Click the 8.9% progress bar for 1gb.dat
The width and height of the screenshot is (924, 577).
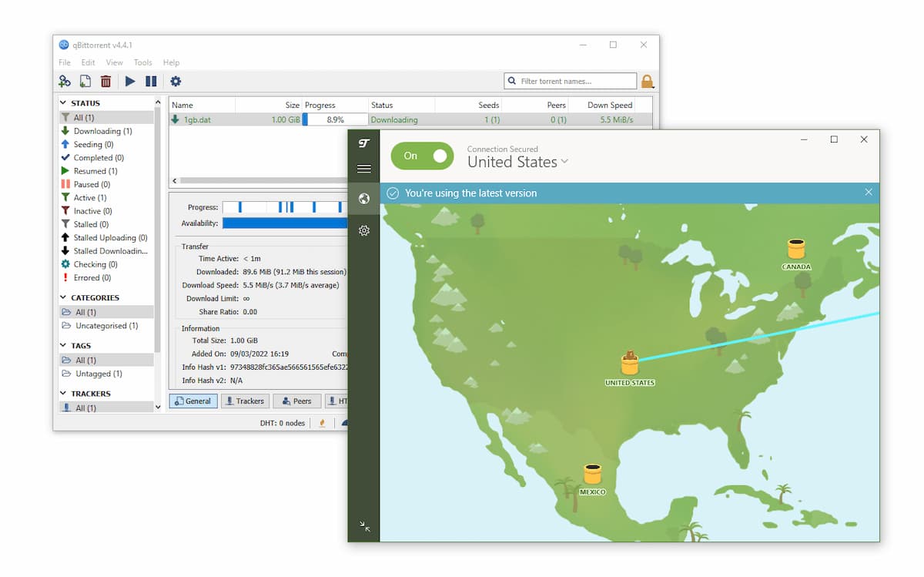pyautogui.click(x=335, y=119)
